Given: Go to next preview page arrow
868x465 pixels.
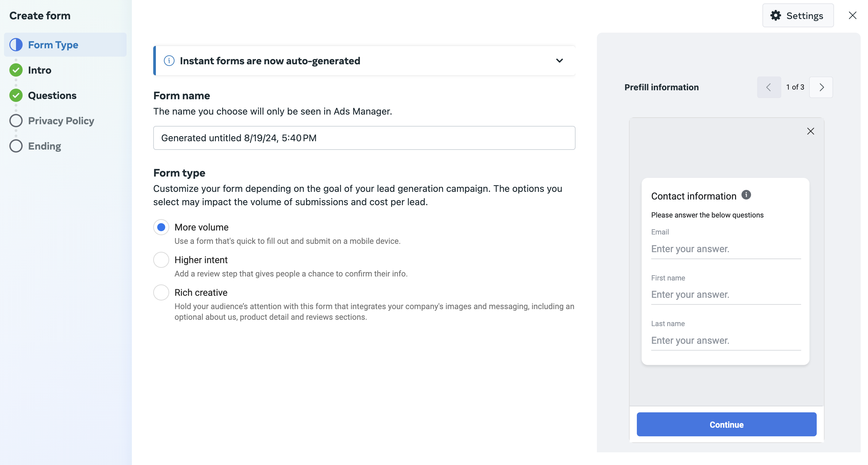Looking at the screenshot, I should 821,87.
